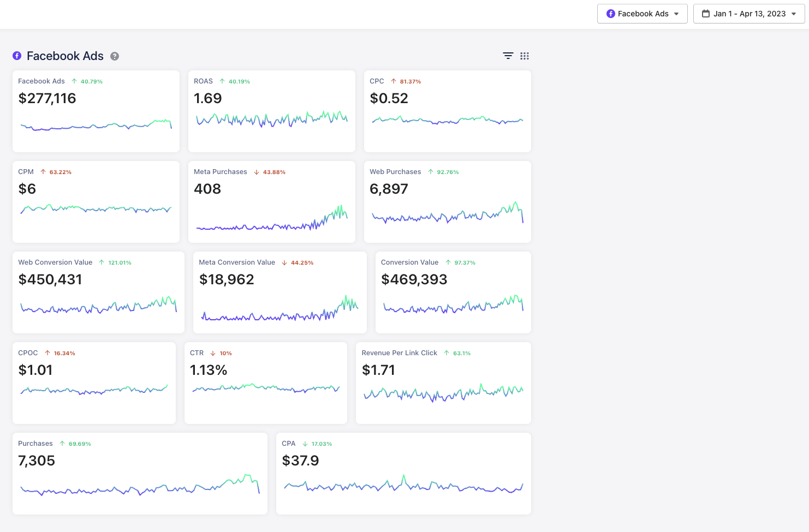809x532 pixels.
Task: Click the Web Purchases value 6,897
Action: (x=389, y=189)
